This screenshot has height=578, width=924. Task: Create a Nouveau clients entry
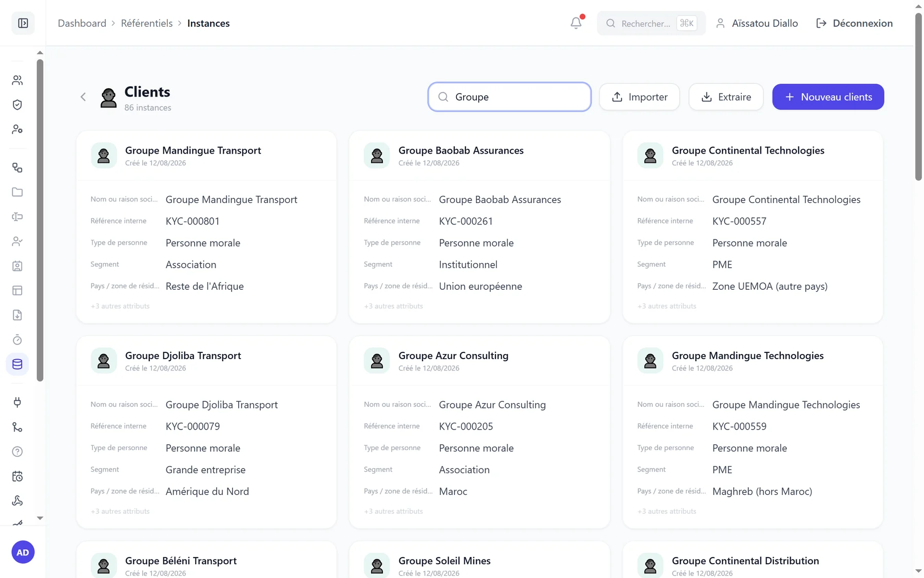pos(828,97)
